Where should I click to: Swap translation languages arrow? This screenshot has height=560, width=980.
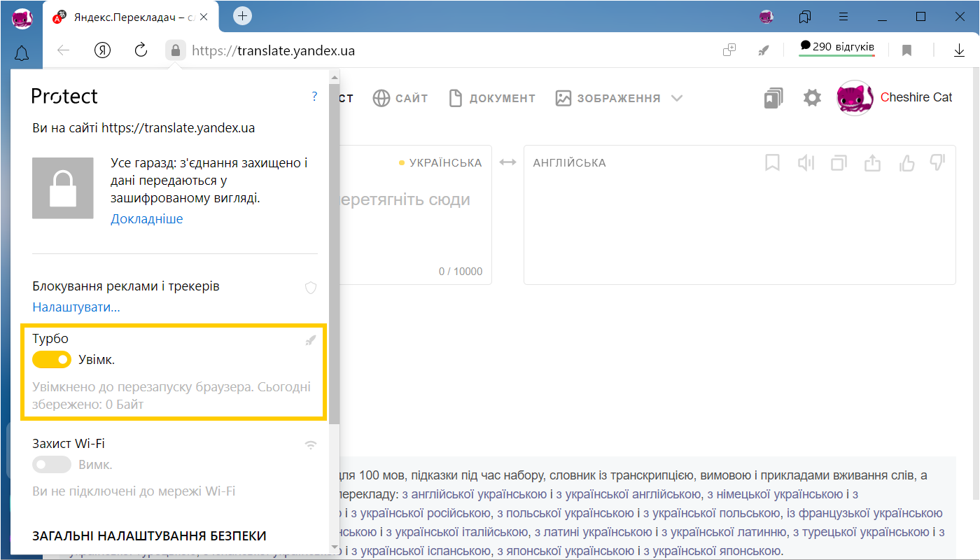coord(507,162)
